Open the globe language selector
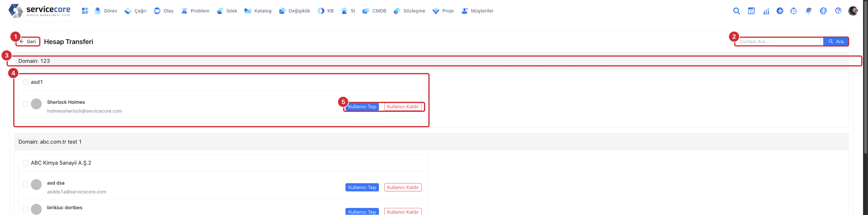 click(x=823, y=11)
